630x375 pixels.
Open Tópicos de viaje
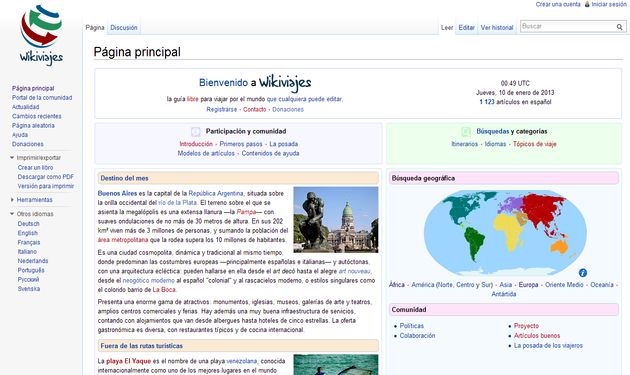pyautogui.click(x=534, y=144)
